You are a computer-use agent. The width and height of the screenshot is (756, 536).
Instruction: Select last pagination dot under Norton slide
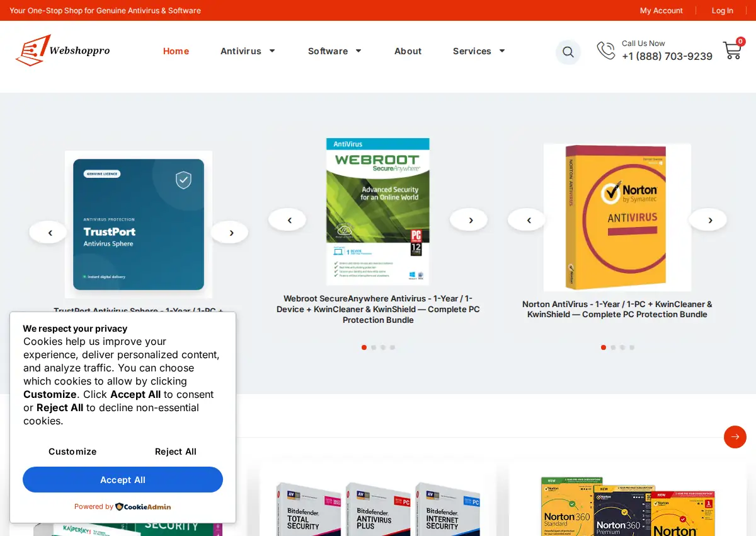(632, 347)
